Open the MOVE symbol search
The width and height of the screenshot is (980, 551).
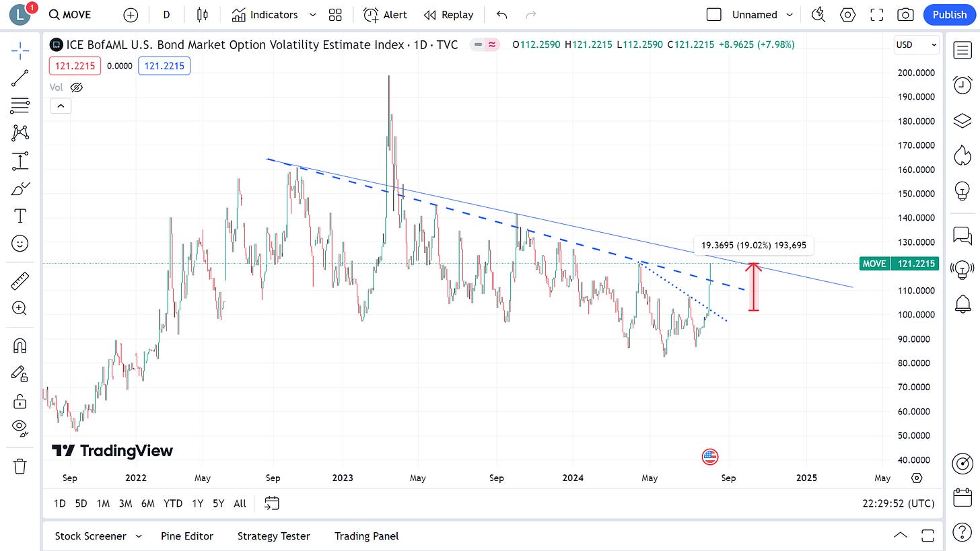pos(71,14)
